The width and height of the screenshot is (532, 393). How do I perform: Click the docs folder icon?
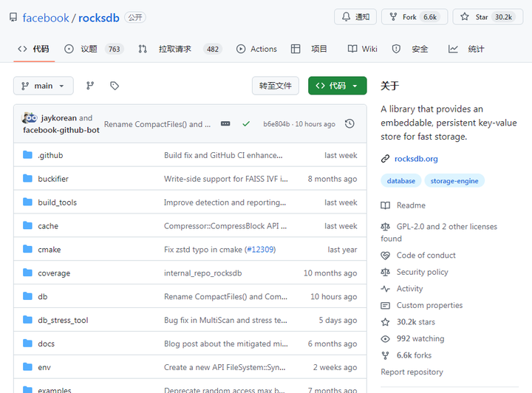pyautogui.click(x=27, y=344)
